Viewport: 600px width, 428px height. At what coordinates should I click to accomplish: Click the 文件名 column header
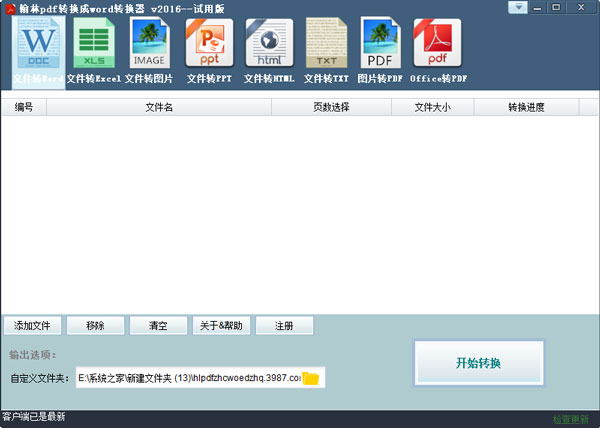tap(159, 107)
